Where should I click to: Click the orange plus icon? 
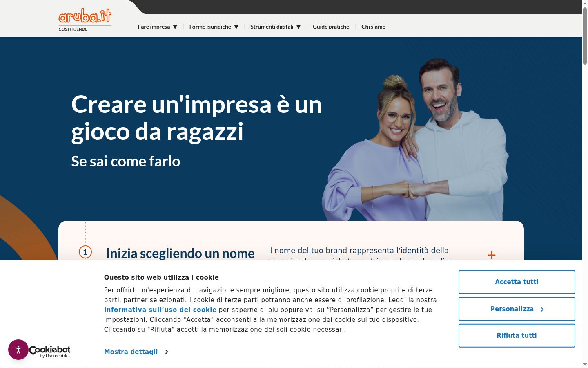[x=492, y=255]
